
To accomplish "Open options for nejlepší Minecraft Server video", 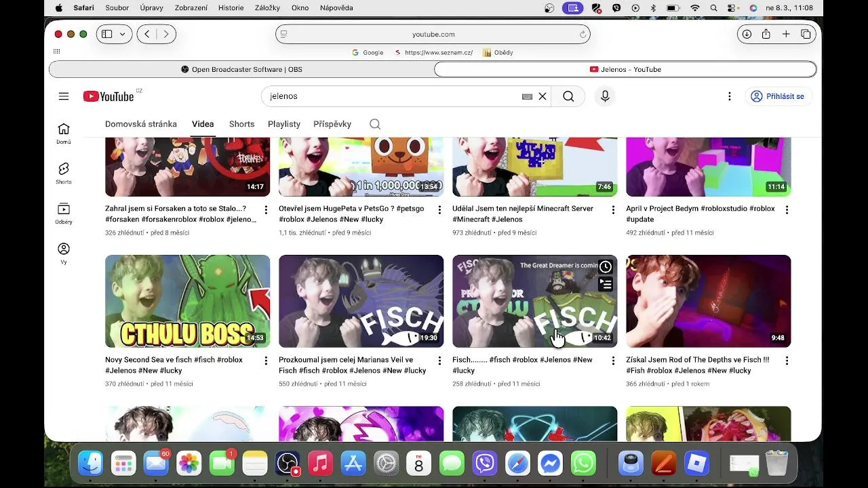I will (x=613, y=210).
